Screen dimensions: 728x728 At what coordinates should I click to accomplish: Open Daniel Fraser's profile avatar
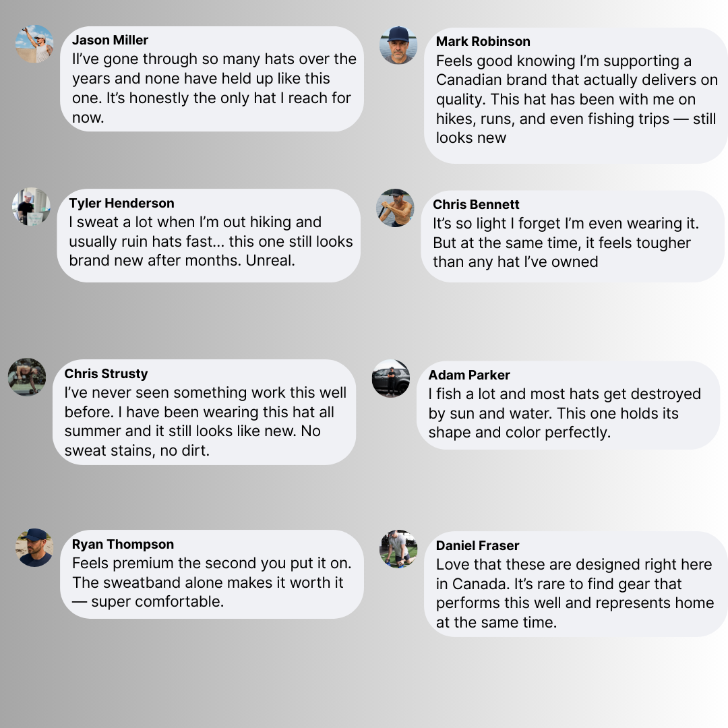pyautogui.click(x=398, y=549)
